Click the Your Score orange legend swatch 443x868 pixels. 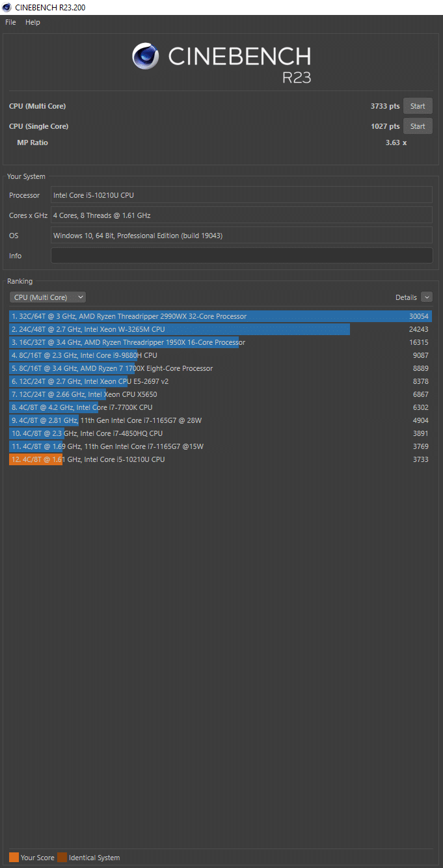(x=14, y=857)
